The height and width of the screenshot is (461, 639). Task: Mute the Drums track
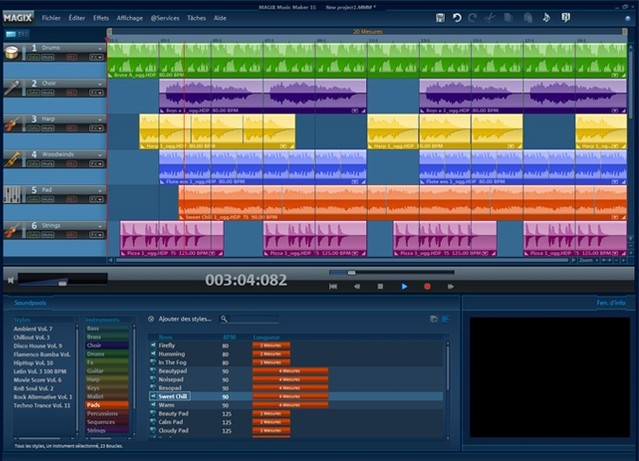coord(48,57)
